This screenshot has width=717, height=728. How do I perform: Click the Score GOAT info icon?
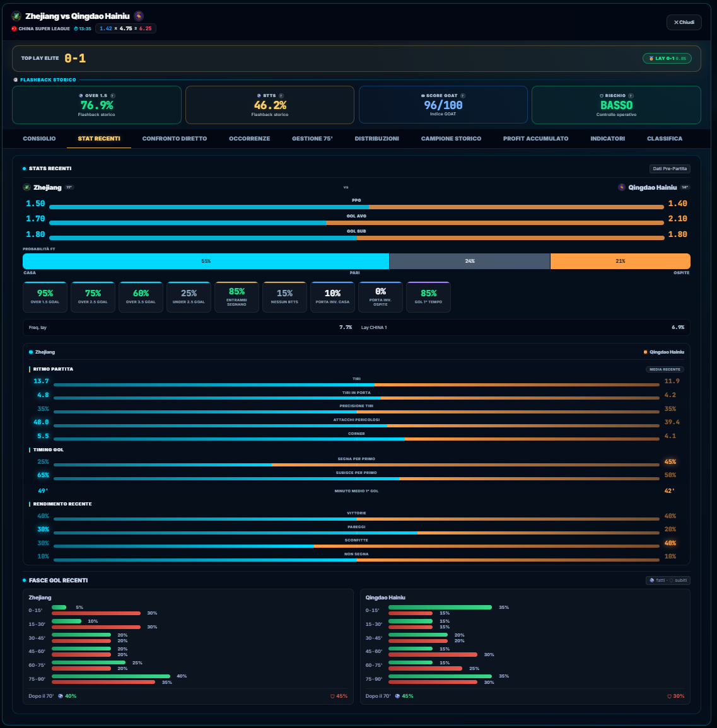click(462, 96)
